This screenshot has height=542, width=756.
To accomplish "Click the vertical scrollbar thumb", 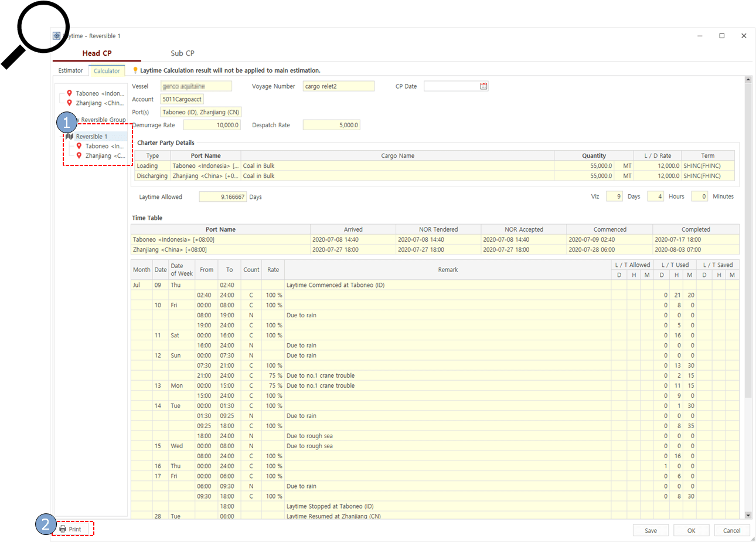I will click(747, 240).
